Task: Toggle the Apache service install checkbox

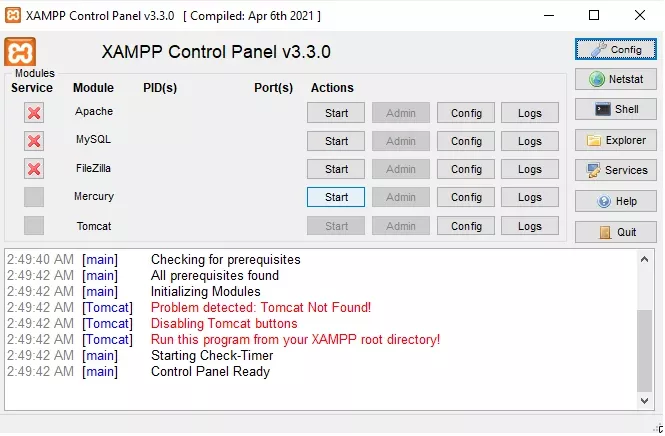Action: click(34, 113)
